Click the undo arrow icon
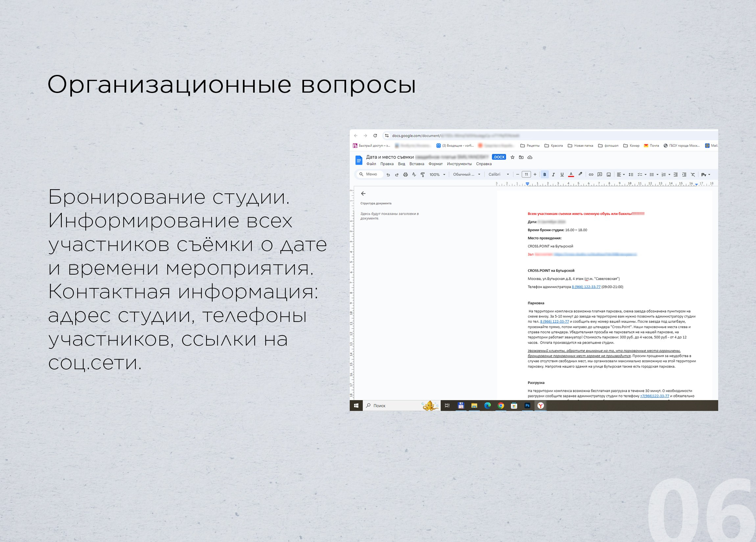The height and width of the screenshot is (542, 756). (388, 174)
